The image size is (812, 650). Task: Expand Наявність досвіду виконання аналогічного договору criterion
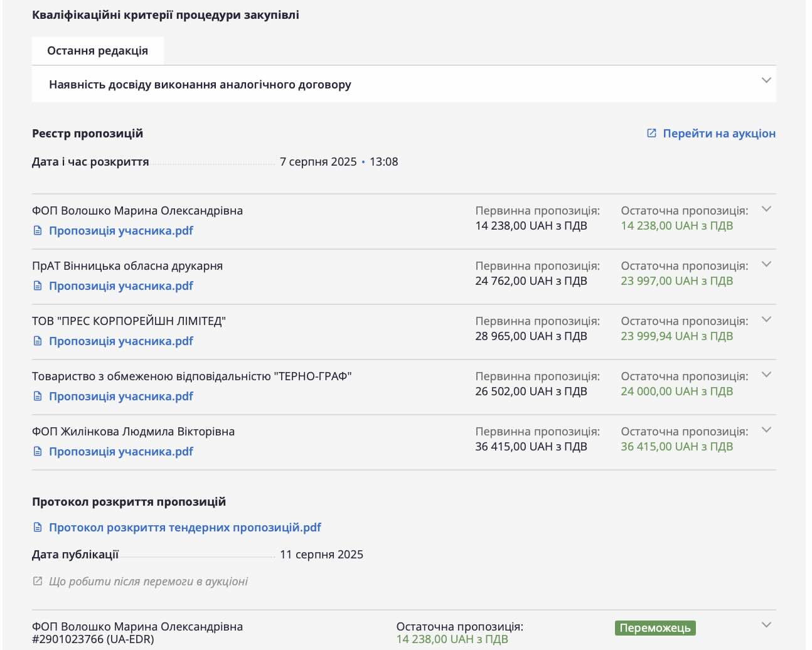click(x=766, y=80)
